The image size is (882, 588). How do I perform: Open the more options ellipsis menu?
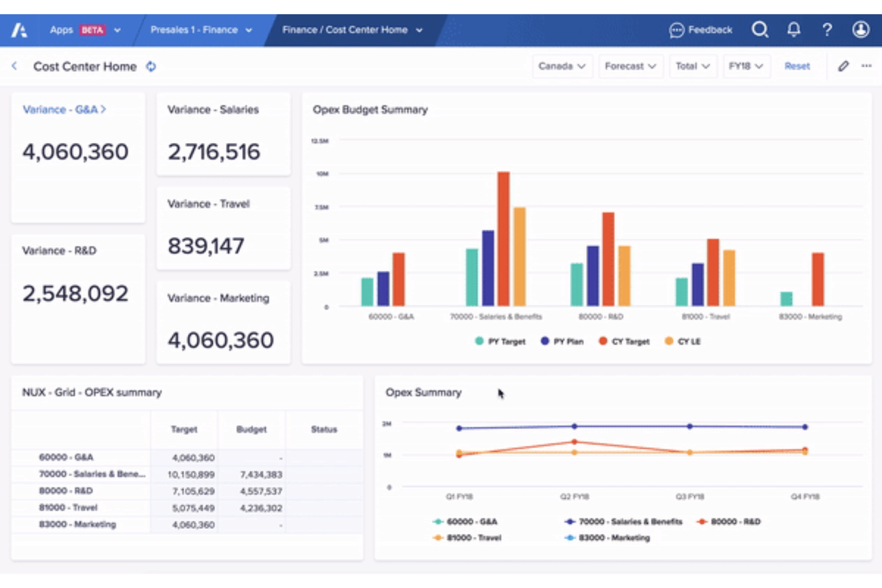866,66
